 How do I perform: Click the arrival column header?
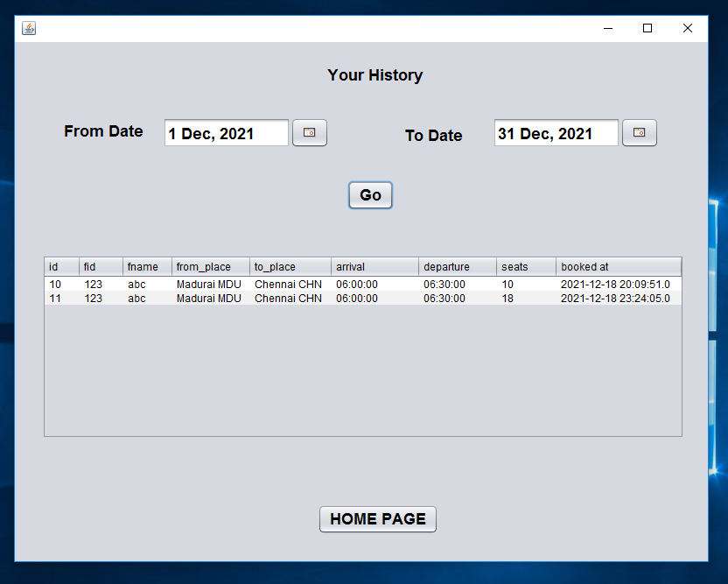pyautogui.click(x=375, y=267)
